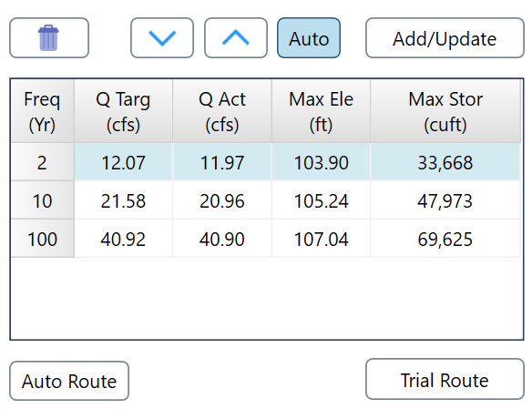This screenshot has width=532, height=409.
Task: Click the Freq (Yr) column header
Action: (43, 111)
